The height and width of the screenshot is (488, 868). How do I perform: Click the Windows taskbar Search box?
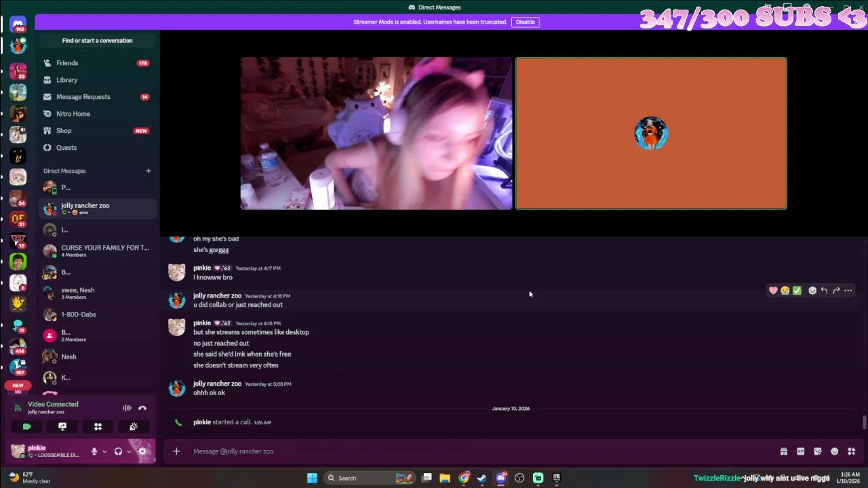(x=370, y=478)
